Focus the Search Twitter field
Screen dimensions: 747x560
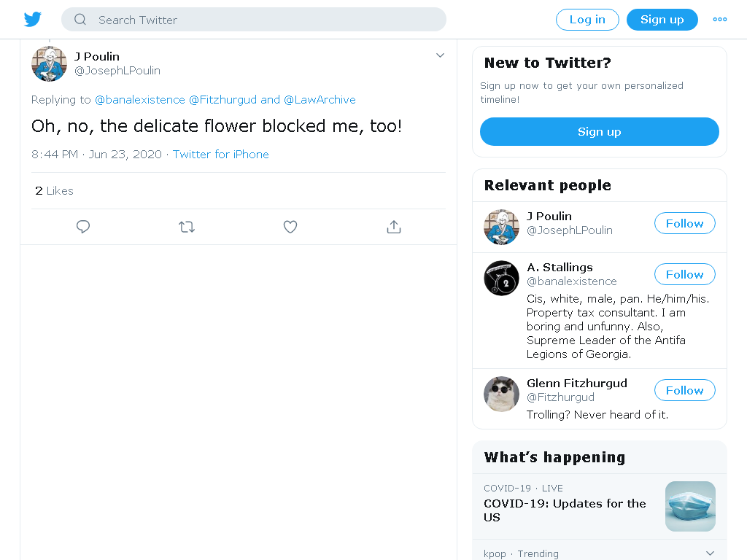253,20
